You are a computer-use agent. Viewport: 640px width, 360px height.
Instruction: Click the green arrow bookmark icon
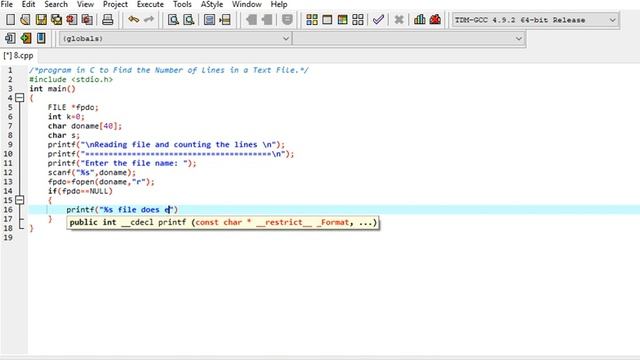(26, 38)
